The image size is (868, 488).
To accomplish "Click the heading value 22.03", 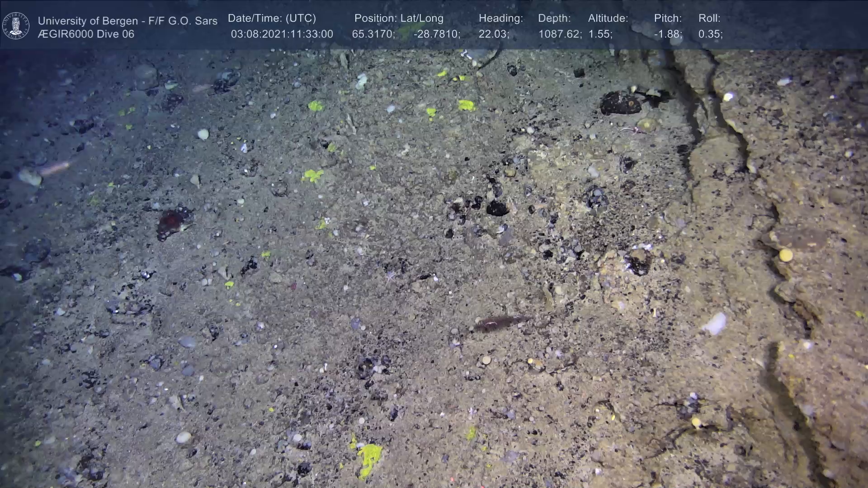I will click(494, 34).
